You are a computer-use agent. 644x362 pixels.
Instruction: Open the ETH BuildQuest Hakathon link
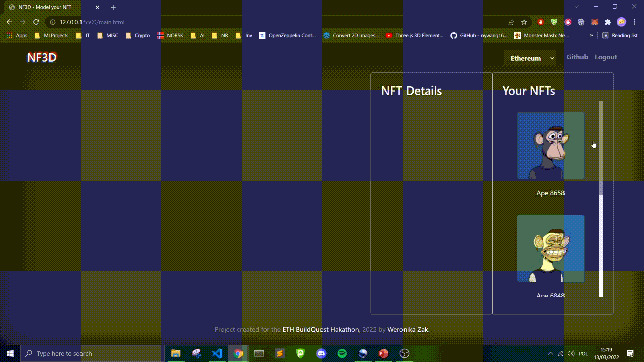pyautogui.click(x=320, y=330)
